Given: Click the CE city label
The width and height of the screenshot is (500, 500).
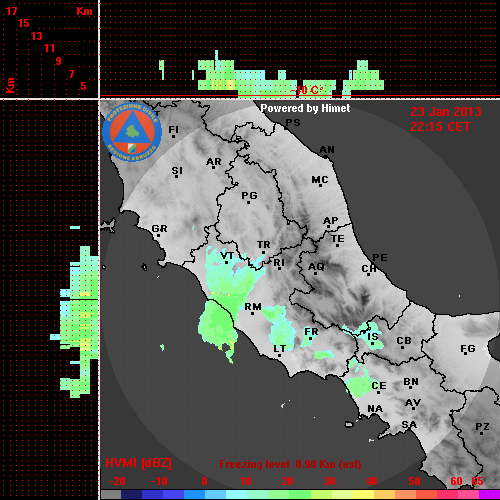Looking at the screenshot, I should click(x=379, y=386).
